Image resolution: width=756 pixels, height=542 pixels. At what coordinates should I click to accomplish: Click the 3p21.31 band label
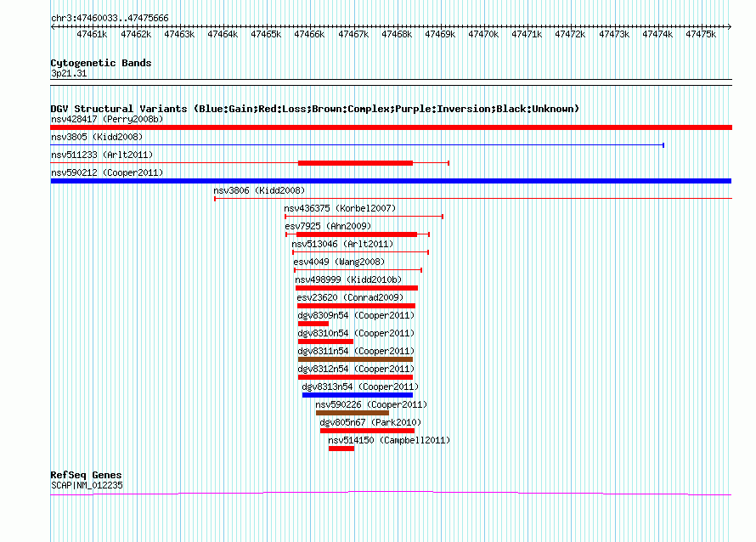pyautogui.click(x=69, y=73)
